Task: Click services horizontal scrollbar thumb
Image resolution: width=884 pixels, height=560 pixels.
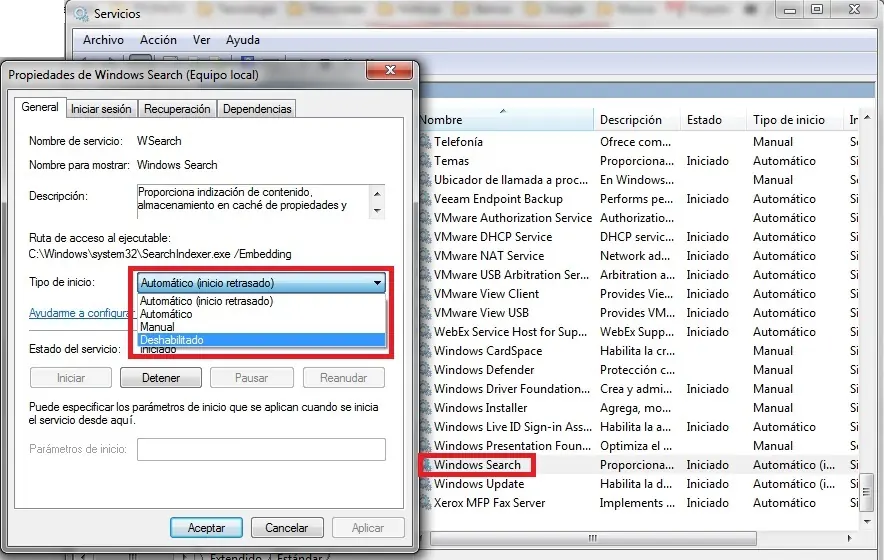Action: point(593,539)
